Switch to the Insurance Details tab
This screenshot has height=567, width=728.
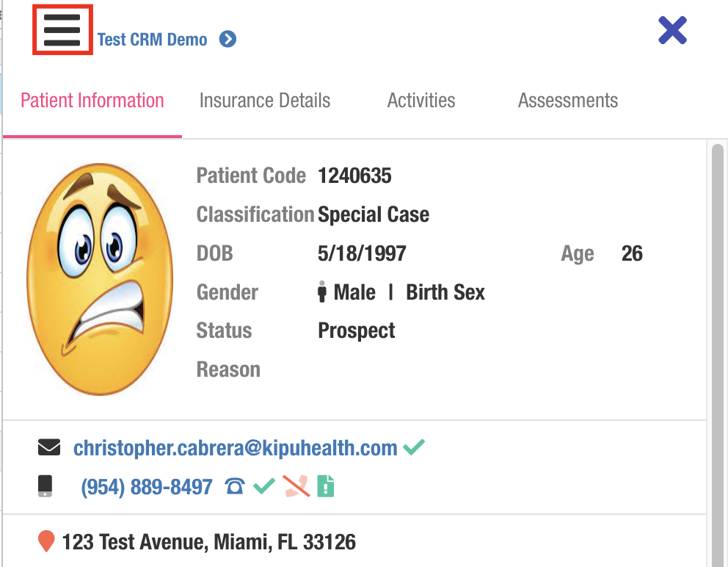tap(265, 101)
